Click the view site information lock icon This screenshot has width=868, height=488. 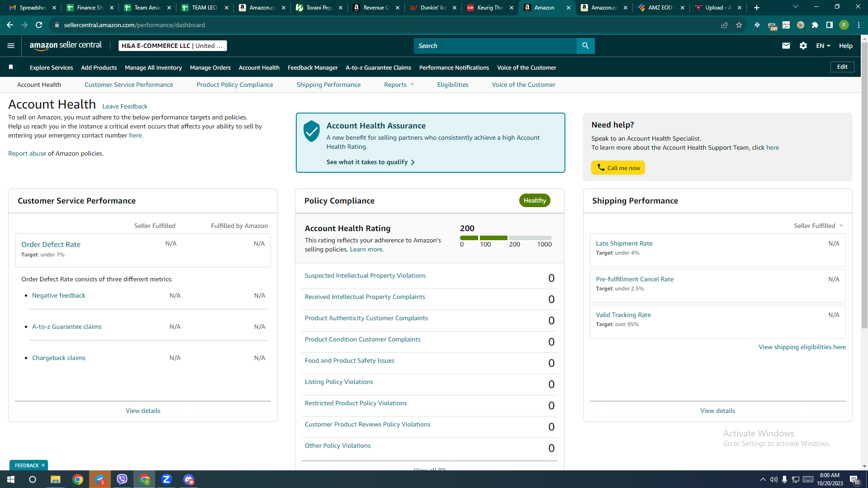(x=57, y=25)
